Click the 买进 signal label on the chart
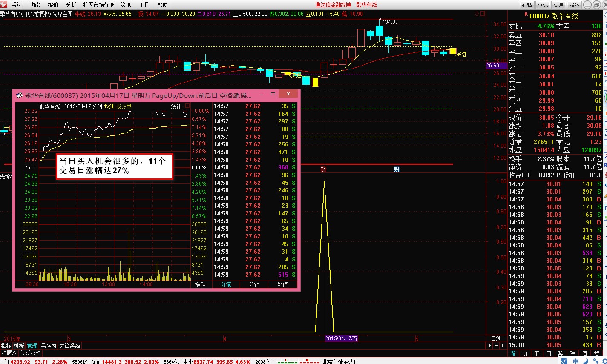Screen dimensions: 607x364 pyautogui.click(x=461, y=54)
